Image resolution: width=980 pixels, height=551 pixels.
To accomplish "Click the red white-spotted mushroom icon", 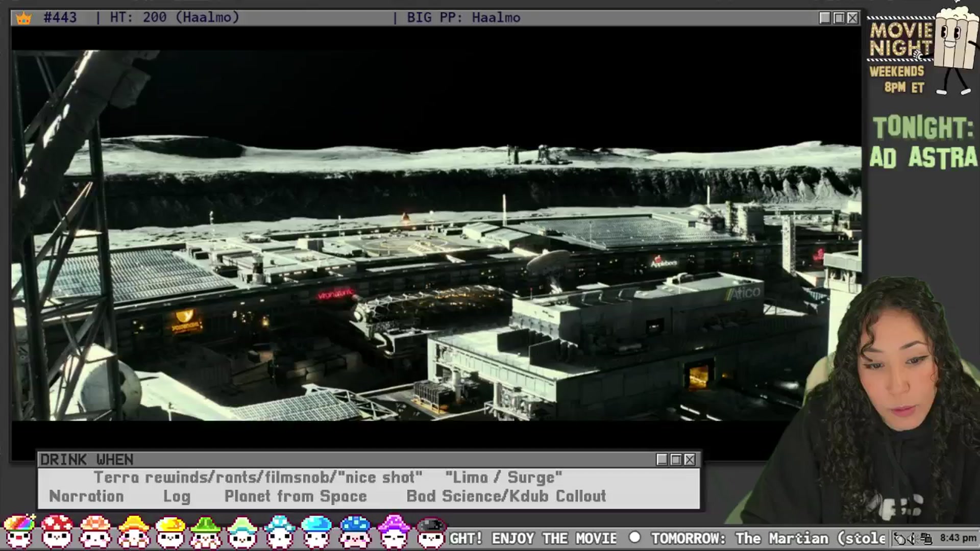I will [x=57, y=532].
